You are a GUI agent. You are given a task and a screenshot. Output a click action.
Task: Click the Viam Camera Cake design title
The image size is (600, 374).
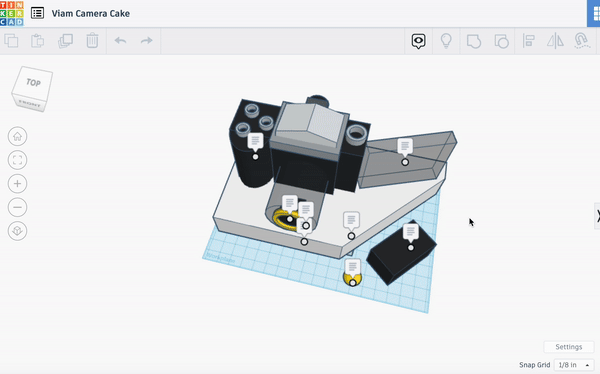91,13
